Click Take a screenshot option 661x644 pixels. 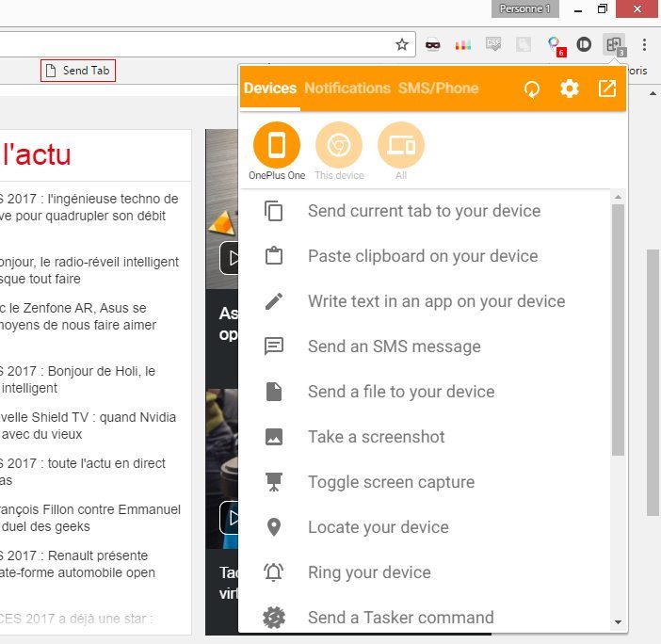376,437
